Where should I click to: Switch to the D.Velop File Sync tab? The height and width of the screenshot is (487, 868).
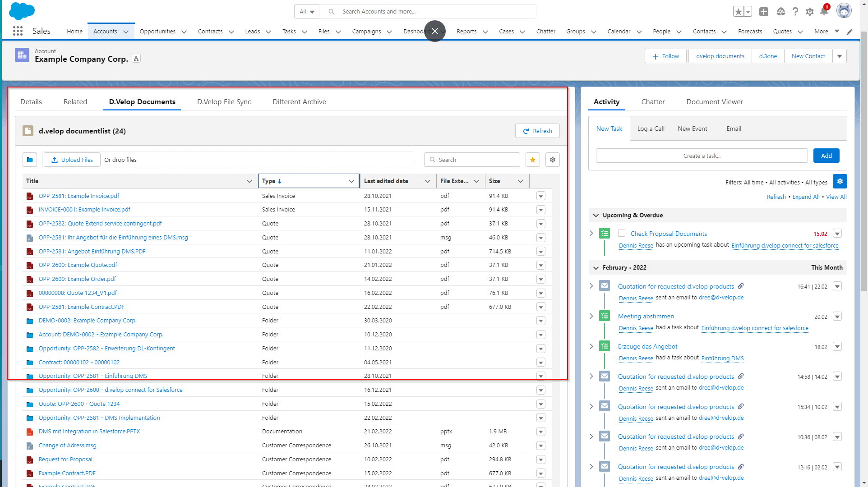224,101
